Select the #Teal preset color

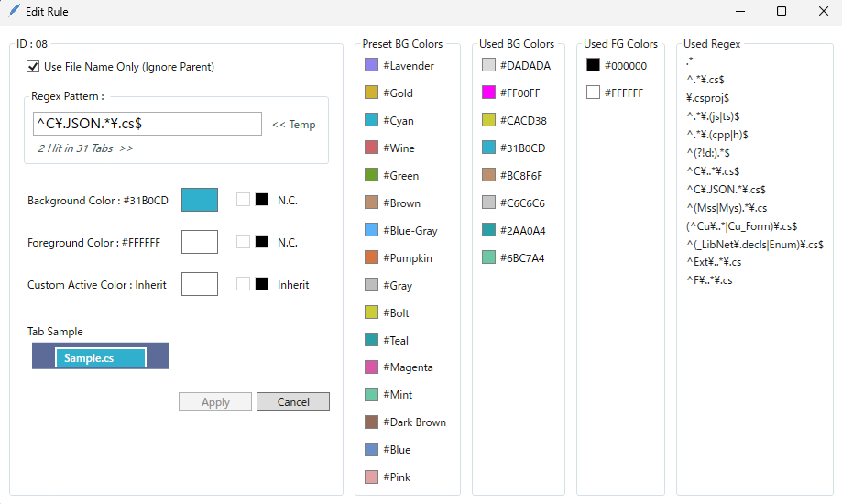pos(387,340)
